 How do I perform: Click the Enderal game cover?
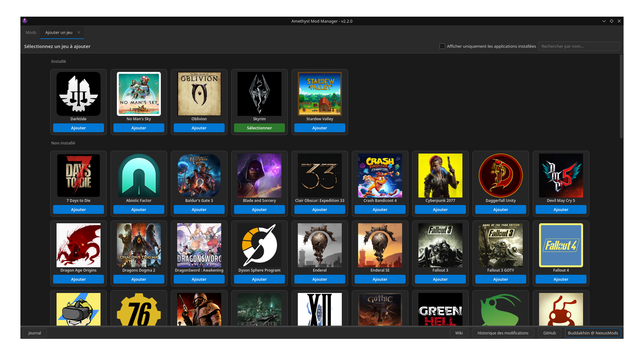[x=320, y=245]
